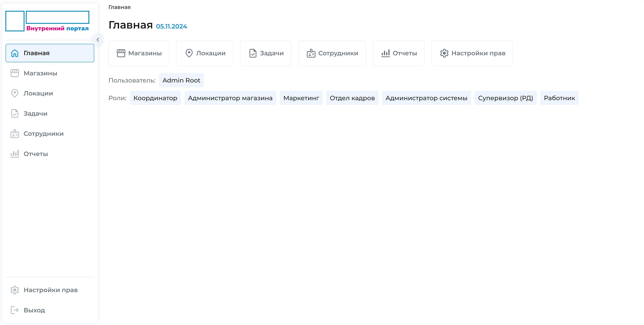
Task: Click the Маркетинг role tag
Action: pos(301,98)
